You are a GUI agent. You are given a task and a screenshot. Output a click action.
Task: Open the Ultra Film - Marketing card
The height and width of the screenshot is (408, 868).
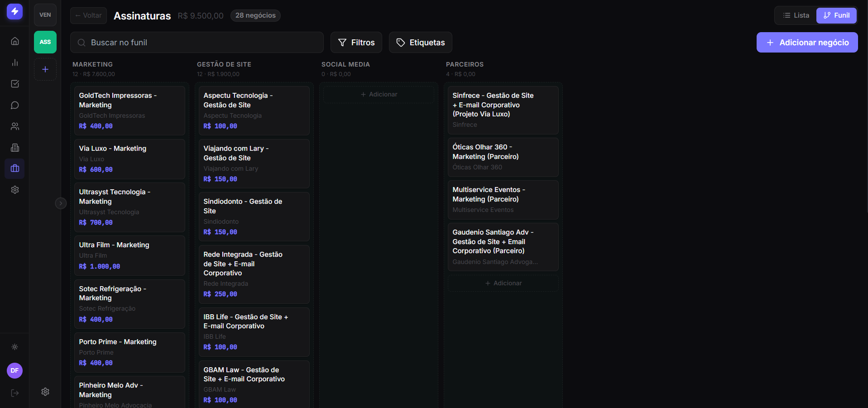pos(129,255)
